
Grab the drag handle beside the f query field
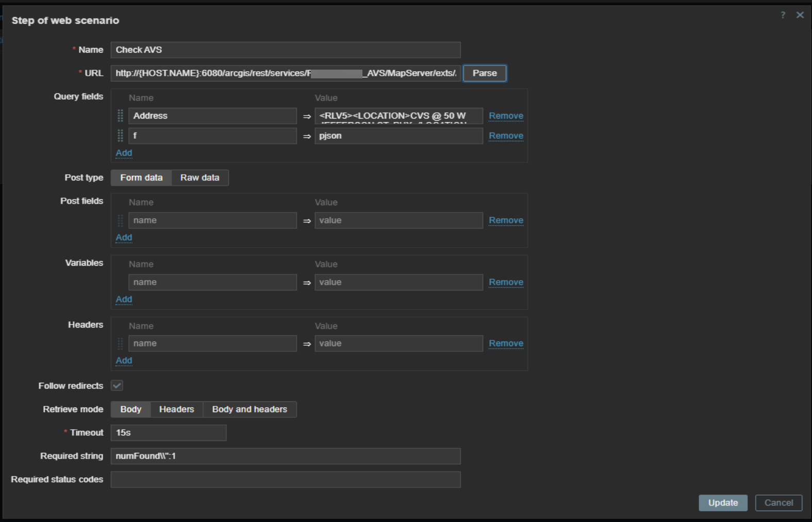(x=120, y=136)
